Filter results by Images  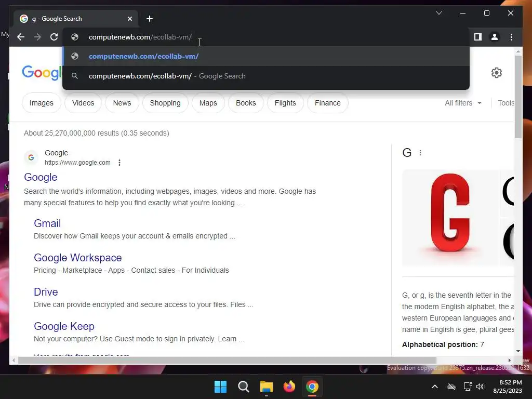(x=42, y=103)
